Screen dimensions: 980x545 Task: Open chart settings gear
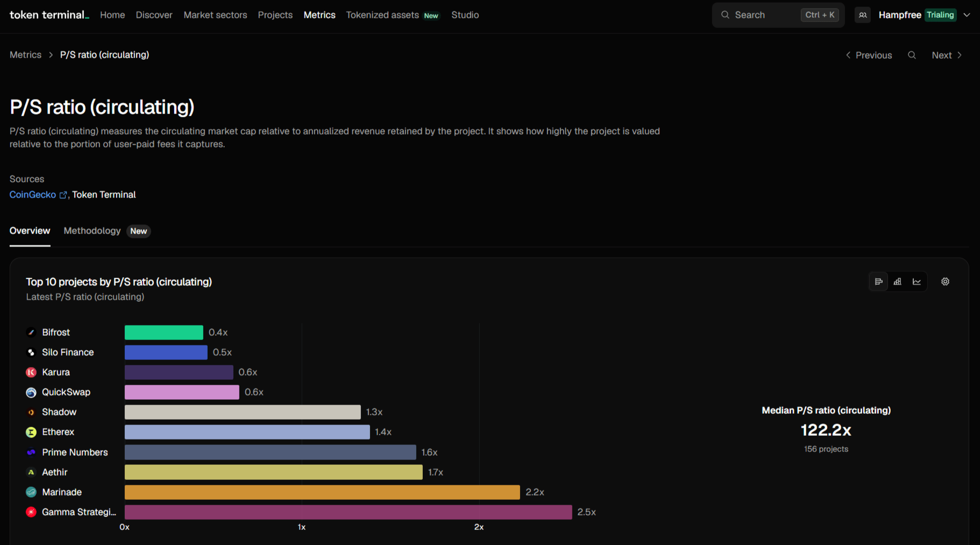pyautogui.click(x=945, y=281)
